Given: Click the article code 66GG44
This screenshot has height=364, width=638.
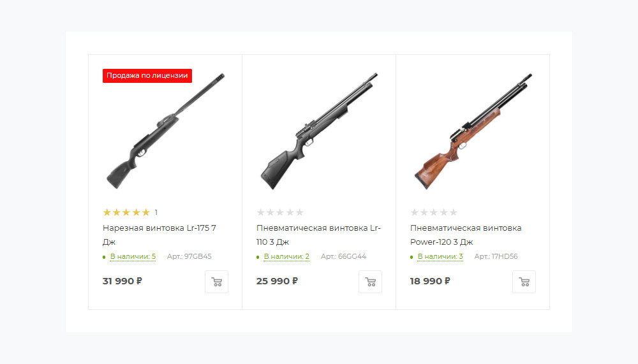Looking at the screenshot, I should 343,256.
